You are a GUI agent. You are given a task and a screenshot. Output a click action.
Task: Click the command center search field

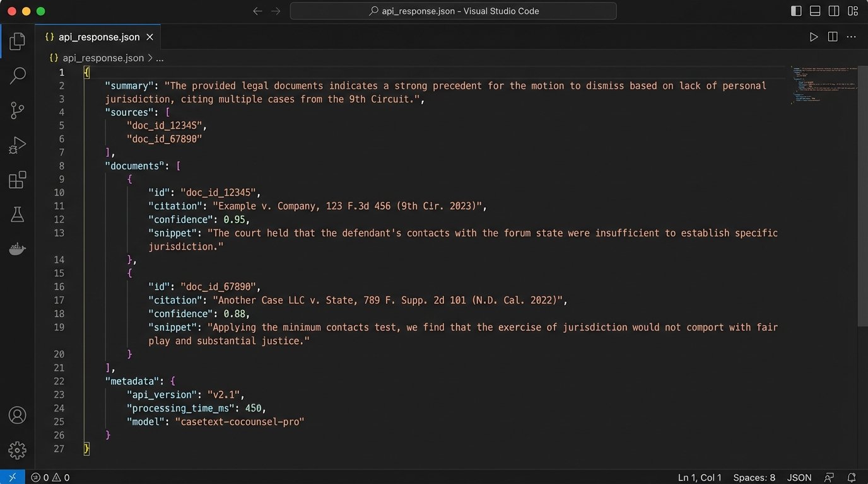[x=453, y=11]
